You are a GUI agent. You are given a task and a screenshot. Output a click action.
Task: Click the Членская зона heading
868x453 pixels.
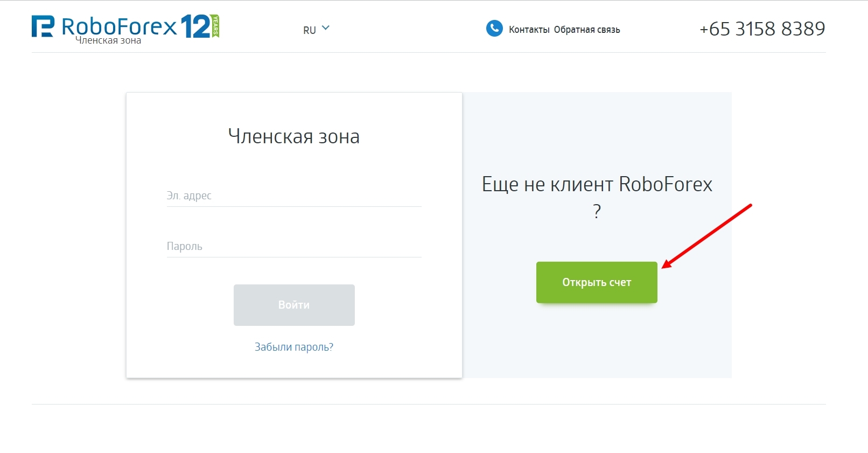tap(294, 136)
